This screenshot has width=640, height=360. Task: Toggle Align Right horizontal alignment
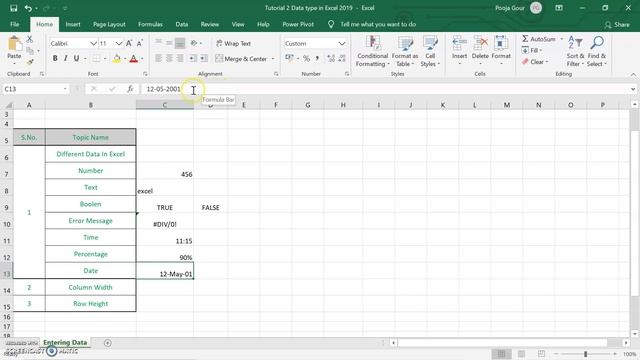pos(180,59)
